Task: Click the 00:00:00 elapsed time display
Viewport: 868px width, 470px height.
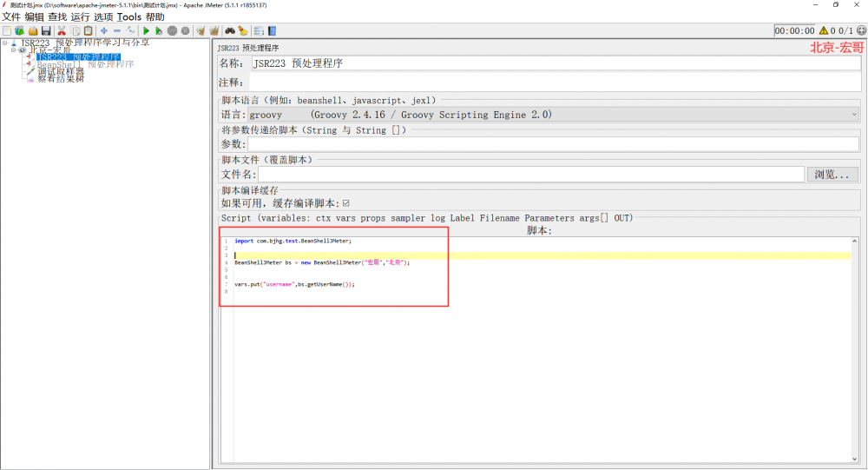Action: [x=794, y=31]
